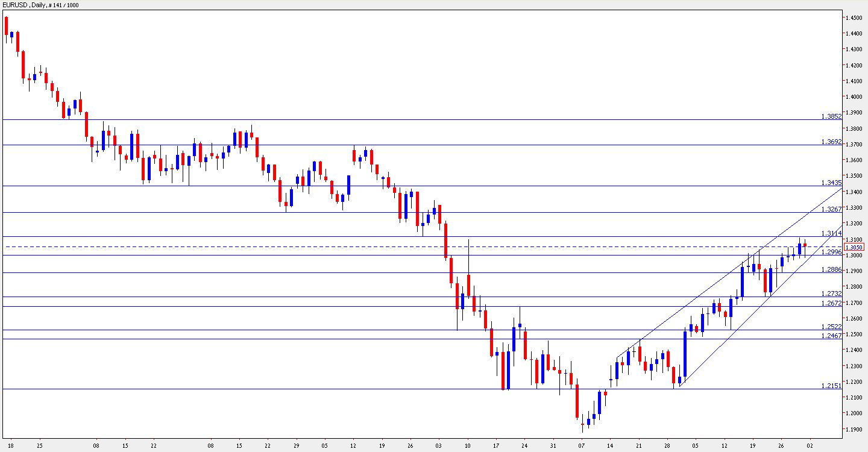The width and height of the screenshot is (868, 452).
Task: Click the 1.2672 level label
Action: pos(831,303)
